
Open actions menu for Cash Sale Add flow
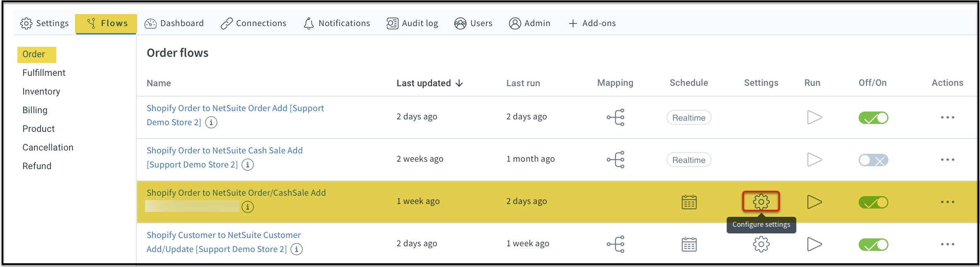pyautogui.click(x=947, y=160)
